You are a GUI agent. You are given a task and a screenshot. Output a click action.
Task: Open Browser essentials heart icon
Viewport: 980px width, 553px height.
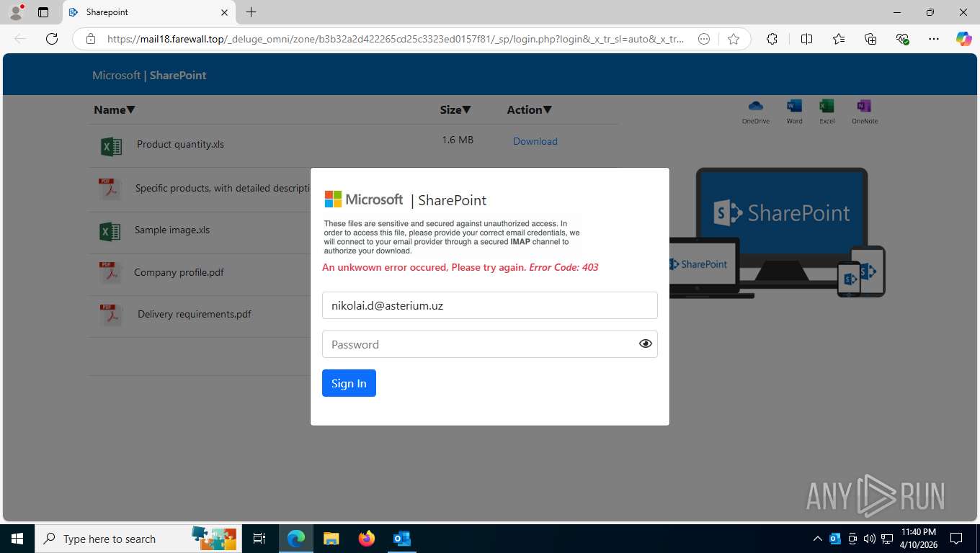[902, 39]
